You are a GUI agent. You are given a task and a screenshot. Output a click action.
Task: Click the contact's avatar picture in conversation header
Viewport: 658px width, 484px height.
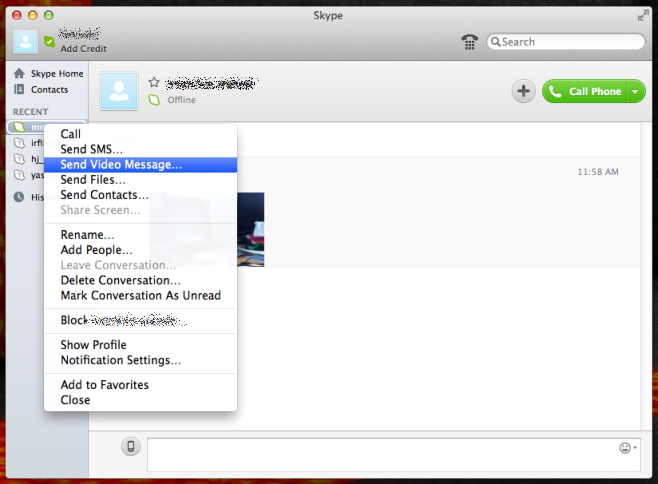pyautogui.click(x=119, y=91)
